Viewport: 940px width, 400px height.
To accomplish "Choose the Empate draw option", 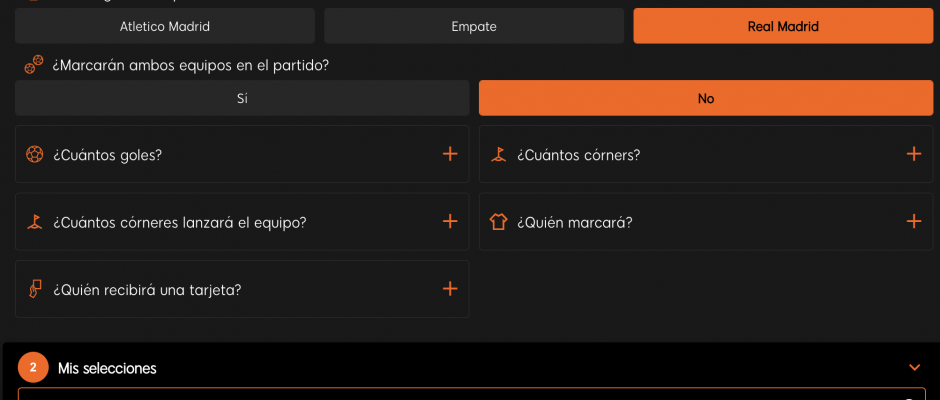I will coord(474,26).
